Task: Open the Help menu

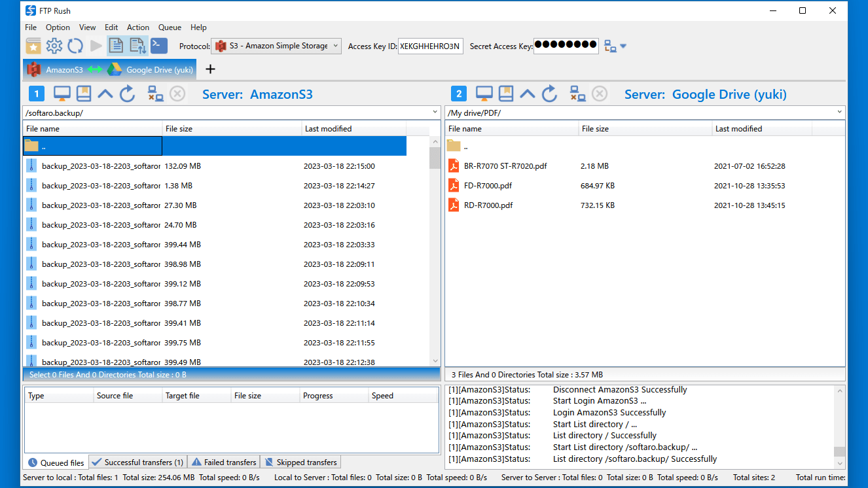Action: tap(198, 27)
